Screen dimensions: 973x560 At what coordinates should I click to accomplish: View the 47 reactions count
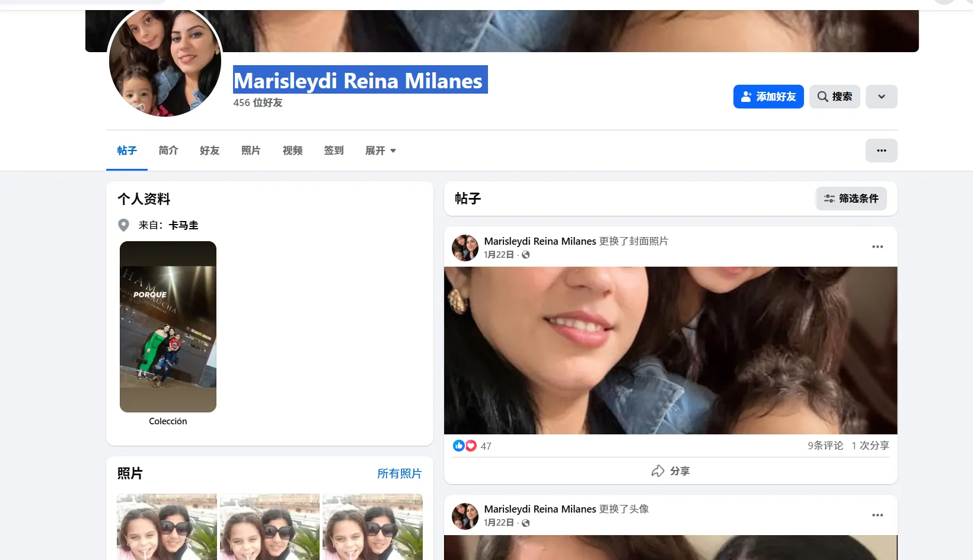click(486, 446)
